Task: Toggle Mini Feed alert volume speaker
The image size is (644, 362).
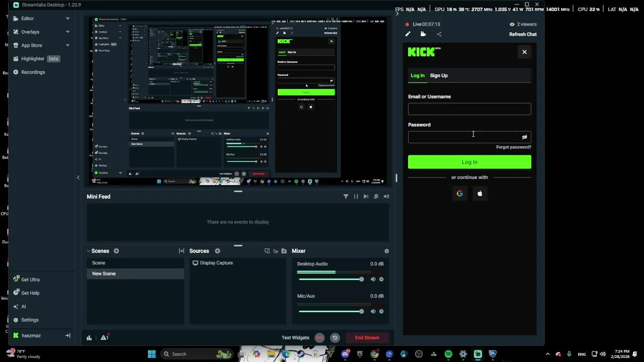Action: [386, 197]
